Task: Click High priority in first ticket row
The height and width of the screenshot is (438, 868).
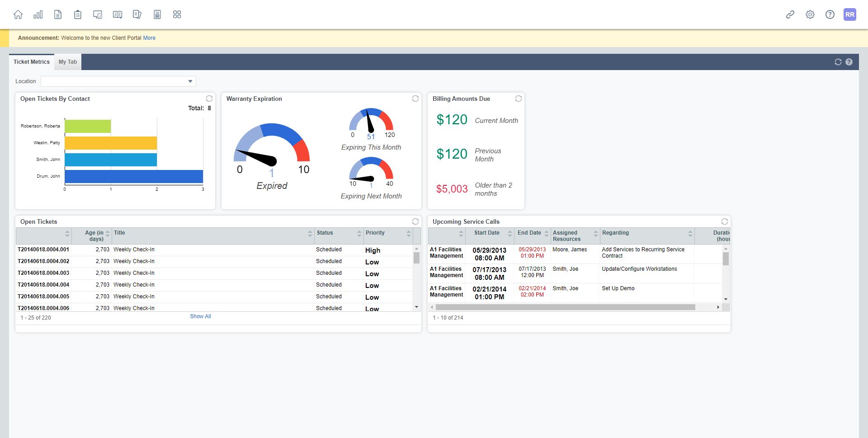Action: point(373,250)
